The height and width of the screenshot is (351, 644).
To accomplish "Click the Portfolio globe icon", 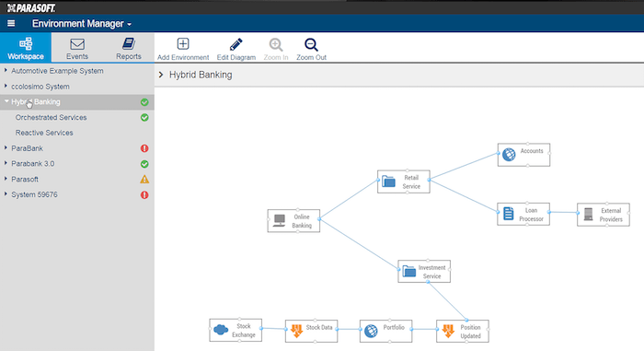I will 371,331.
